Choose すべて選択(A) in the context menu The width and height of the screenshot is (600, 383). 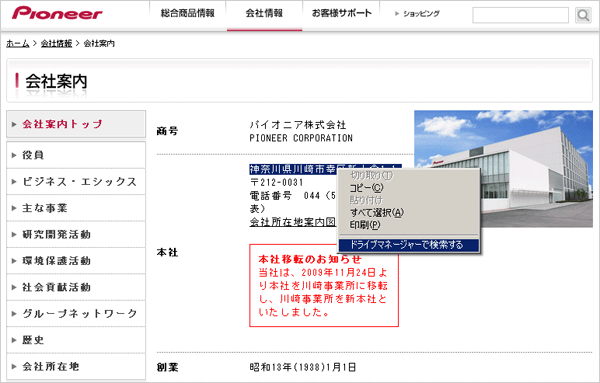(408, 212)
